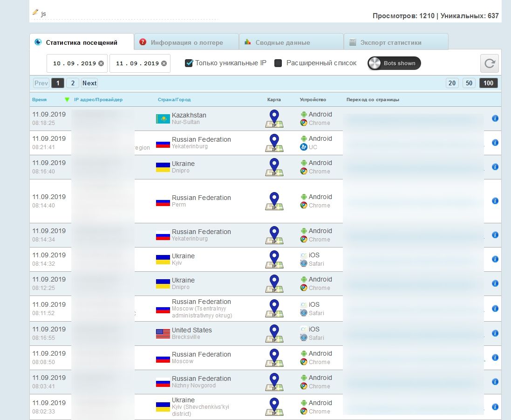Show 20 entries per page
This screenshot has width=511, height=420.
click(452, 83)
